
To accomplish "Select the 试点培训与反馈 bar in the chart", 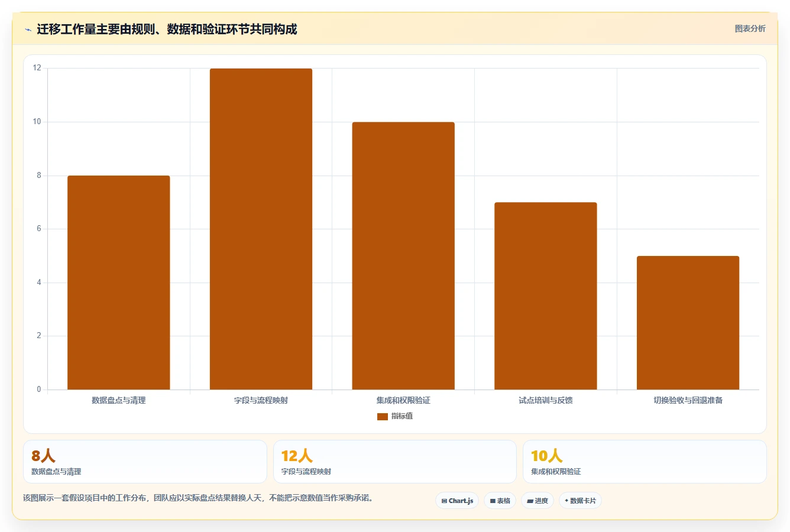I will point(546,296).
